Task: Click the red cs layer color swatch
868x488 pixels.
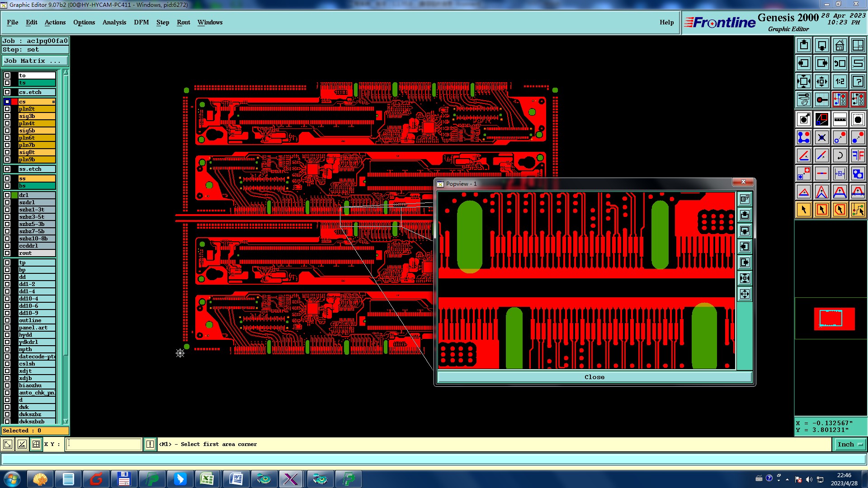Action: pos(14,102)
